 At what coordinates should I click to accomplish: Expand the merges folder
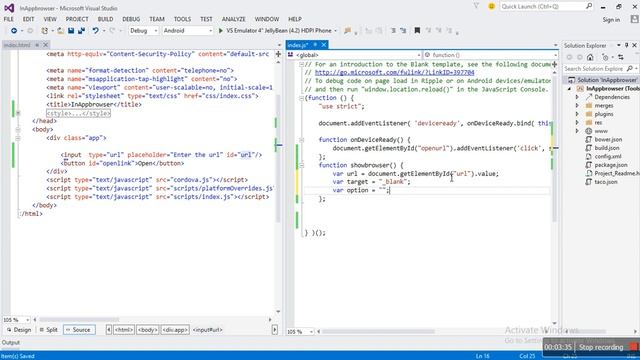pos(577,106)
